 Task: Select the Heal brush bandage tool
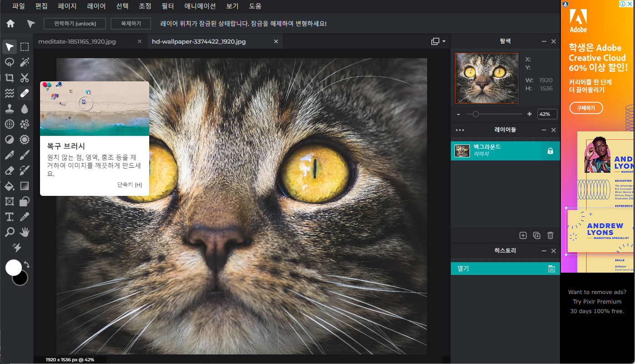coord(25,93)
